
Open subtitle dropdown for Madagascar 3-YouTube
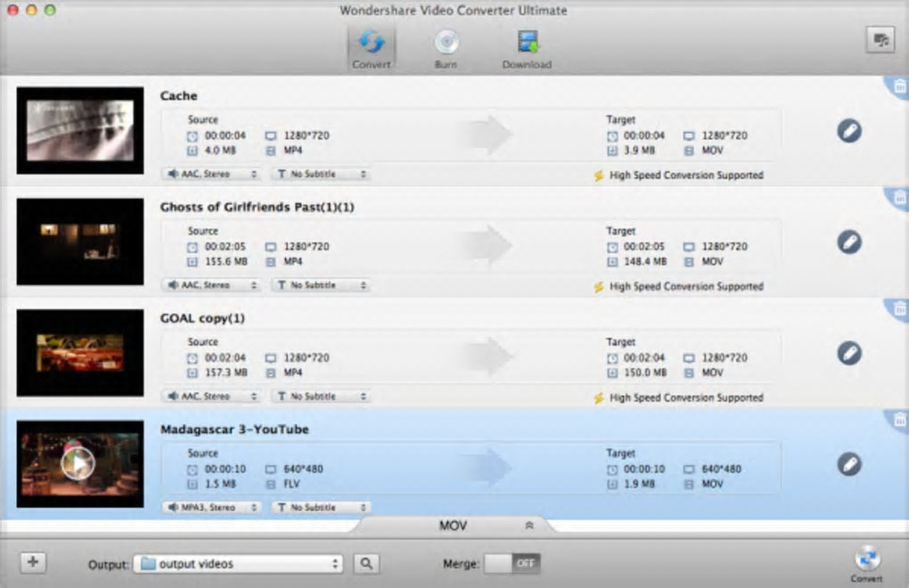321,508
